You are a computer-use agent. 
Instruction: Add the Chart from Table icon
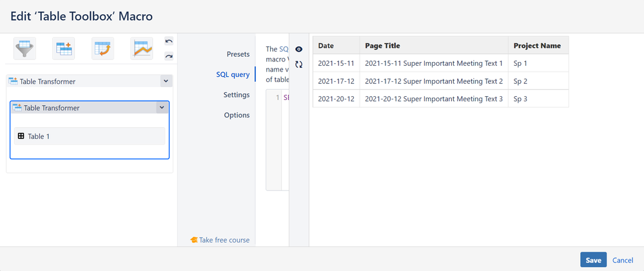pos(142,48)
